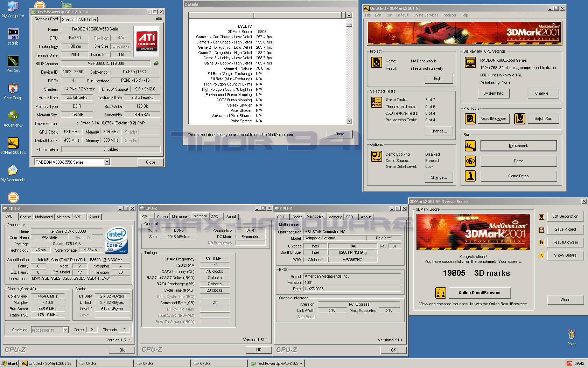Open the SPD tab in the Memory CPU-Z window

click(x=215, y=217)
